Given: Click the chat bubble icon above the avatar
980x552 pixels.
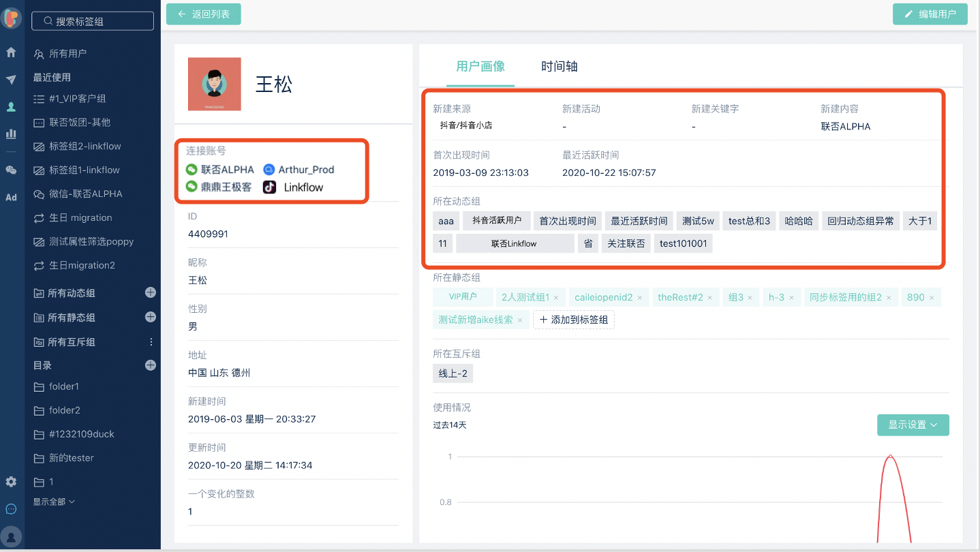Looking at the screenshot, I should (11, 509).
